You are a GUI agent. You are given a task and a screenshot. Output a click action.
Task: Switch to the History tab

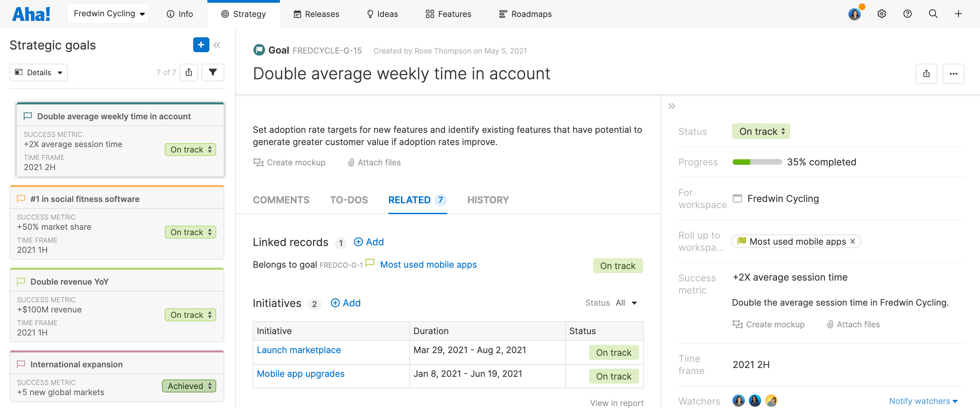pyautogui.click(x=488, y=200)
